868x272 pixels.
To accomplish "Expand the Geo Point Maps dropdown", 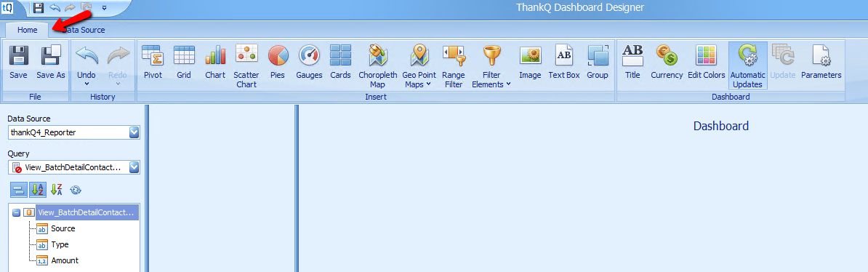I will [x=419, y=66].
